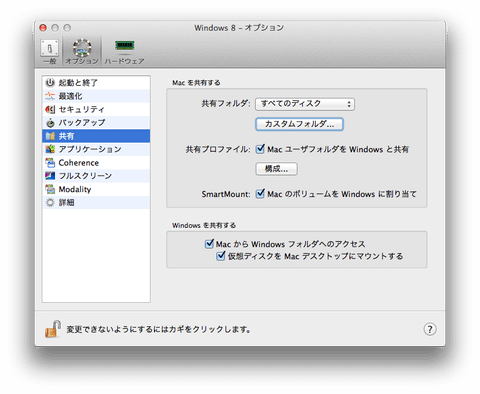
Task: Select 共有 in the sidebar list
Action: (x=96, y=136)
